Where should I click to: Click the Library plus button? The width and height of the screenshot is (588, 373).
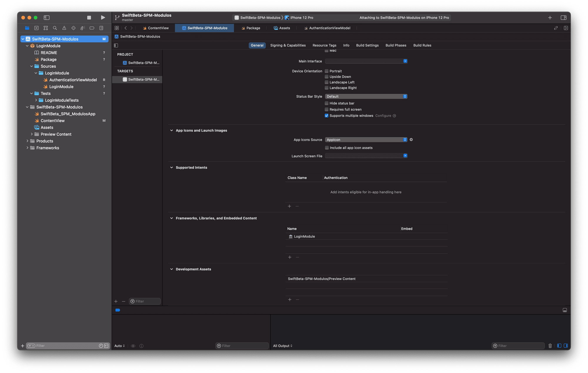[x=550, y=18]
